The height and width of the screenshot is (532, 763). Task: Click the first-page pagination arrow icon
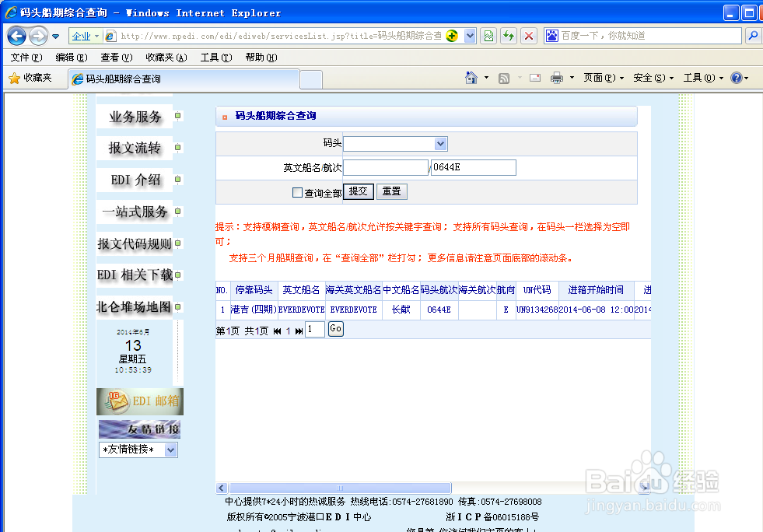(278, 331)
